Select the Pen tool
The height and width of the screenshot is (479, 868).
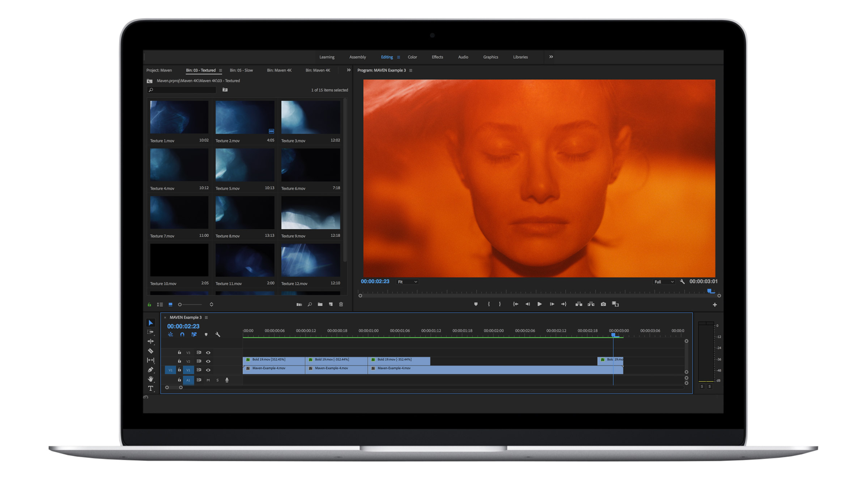pyautogui.click(x=150, y=369)
